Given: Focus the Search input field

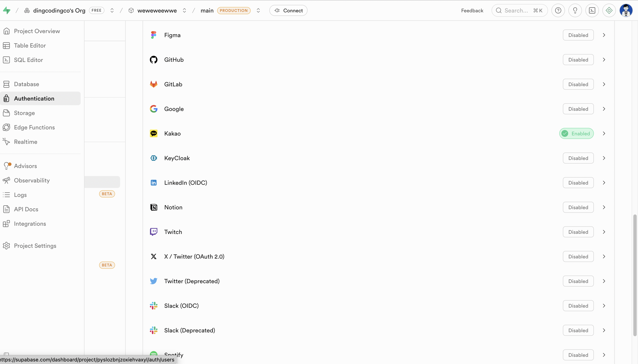Looking at the screenshot, I should (x=516, y=11).
